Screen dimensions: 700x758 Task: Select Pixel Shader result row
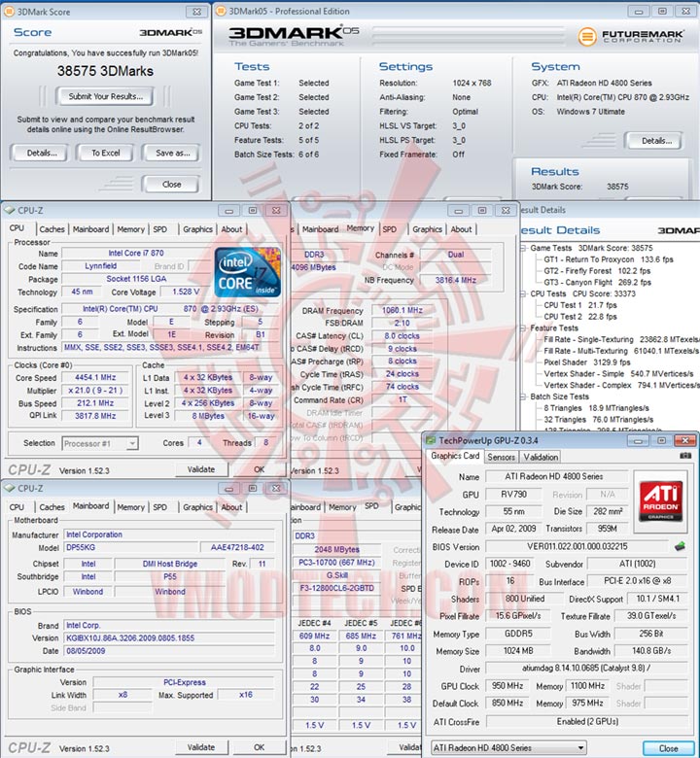(587, 362)
